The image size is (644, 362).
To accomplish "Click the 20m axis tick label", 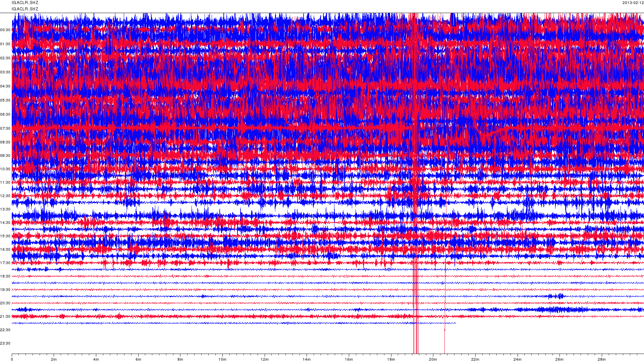I will [433, 360].
